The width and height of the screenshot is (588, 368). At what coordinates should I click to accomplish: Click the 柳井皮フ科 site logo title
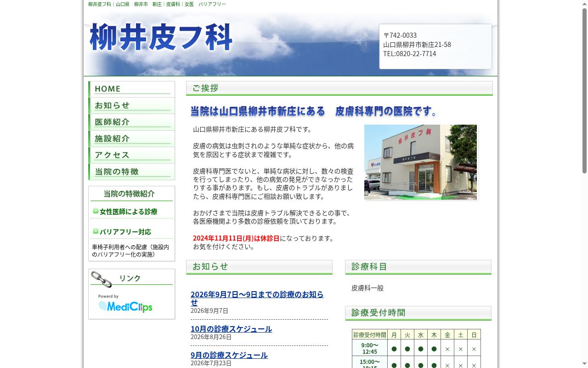(161, 37)
